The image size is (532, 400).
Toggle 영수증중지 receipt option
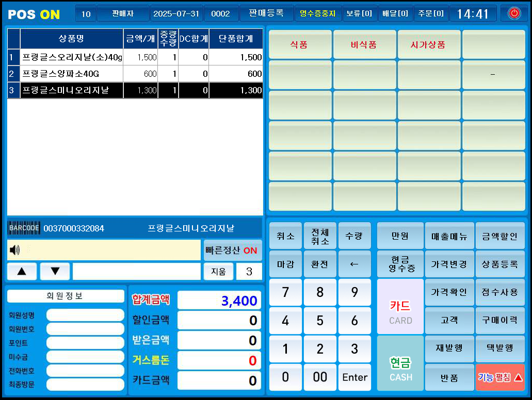[x=318, y=13]
